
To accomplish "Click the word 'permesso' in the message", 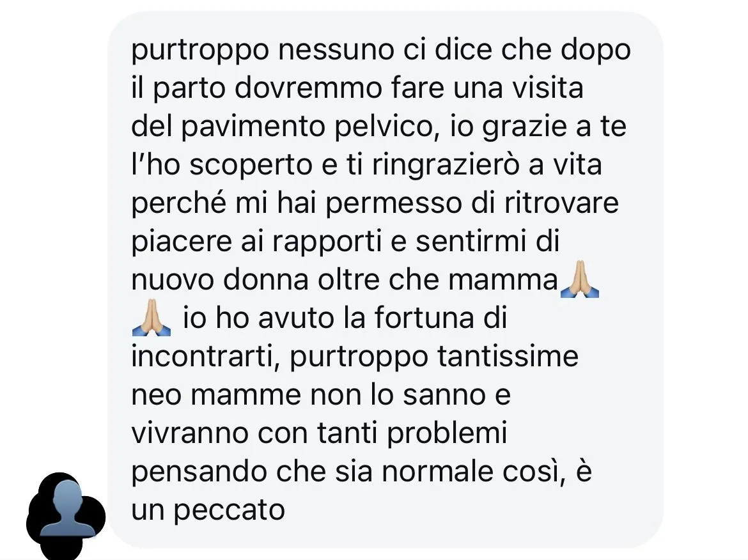I will tap(394, 204).
